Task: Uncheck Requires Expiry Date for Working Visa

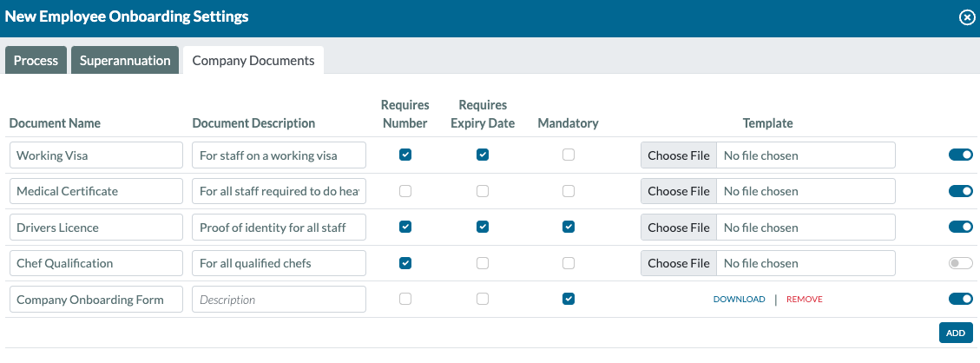Action: click(483, 155)
